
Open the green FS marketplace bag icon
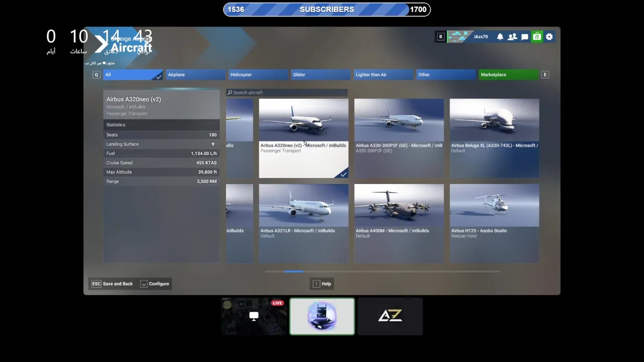537,37
